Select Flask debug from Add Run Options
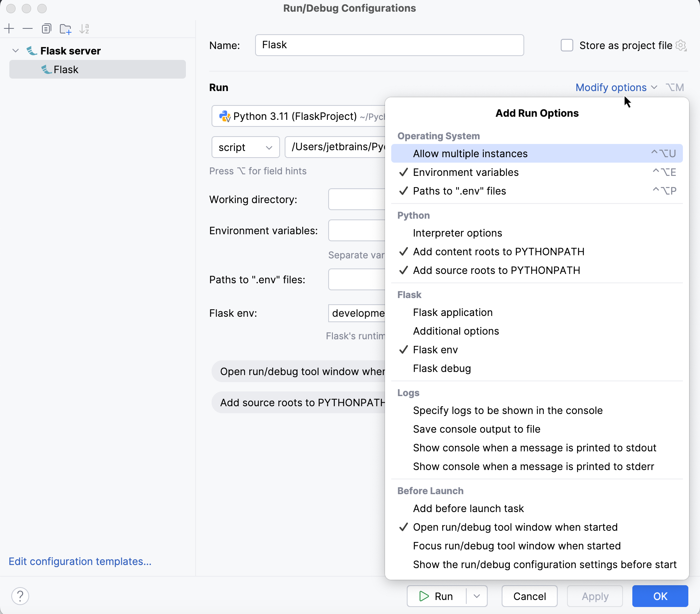 tap(442, 368)
